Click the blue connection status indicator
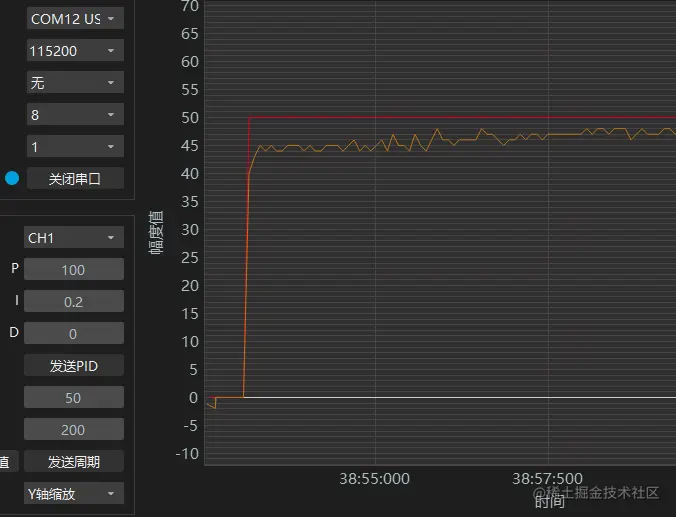676x517 pixels. tap(12, 178)
